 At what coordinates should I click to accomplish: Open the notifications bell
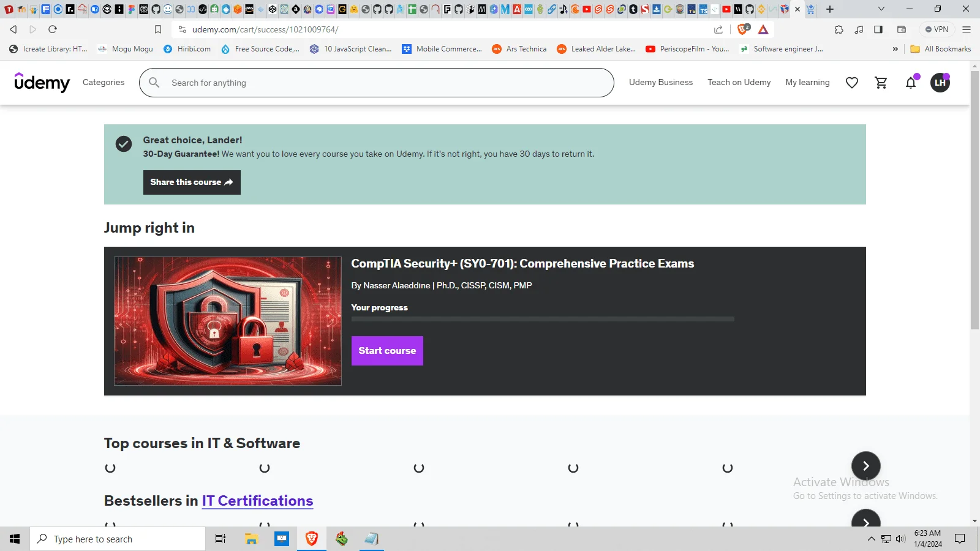click(x=911, y=83)
